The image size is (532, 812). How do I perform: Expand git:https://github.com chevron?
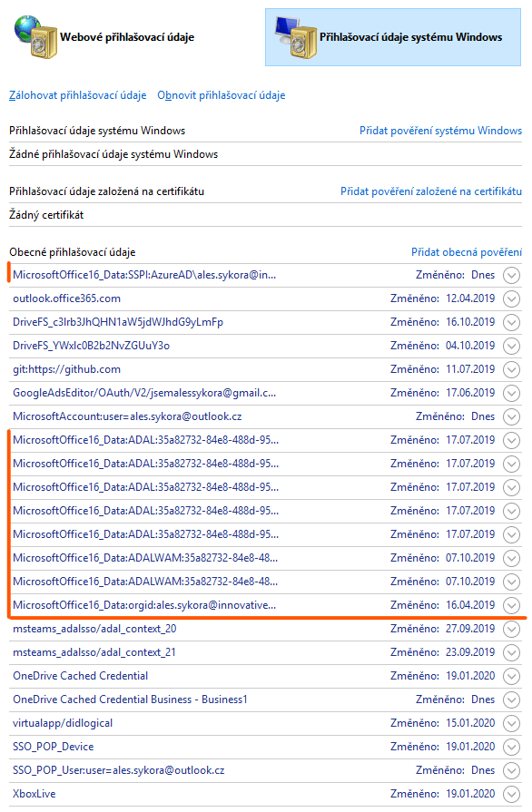click(511, 370)
